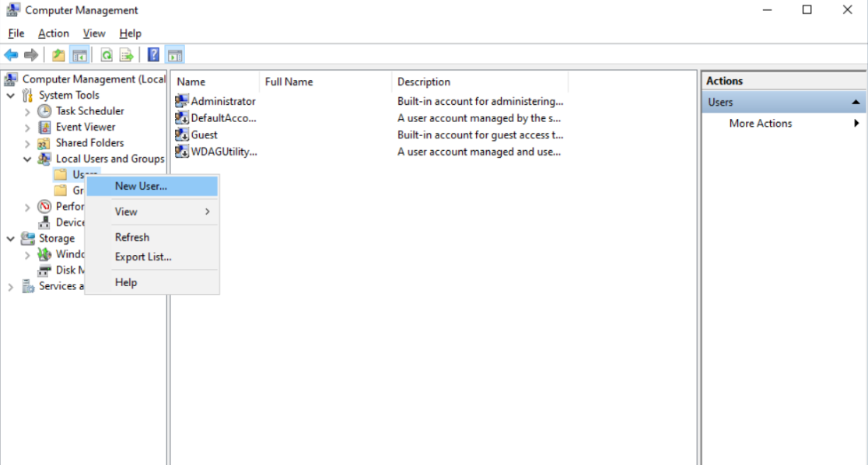
Task: Collapse the Users group in the Actions pane
Action: pos(856,101)
